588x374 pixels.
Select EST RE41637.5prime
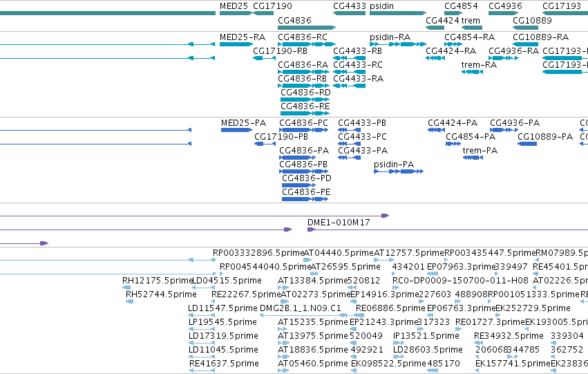coord(224,364)
